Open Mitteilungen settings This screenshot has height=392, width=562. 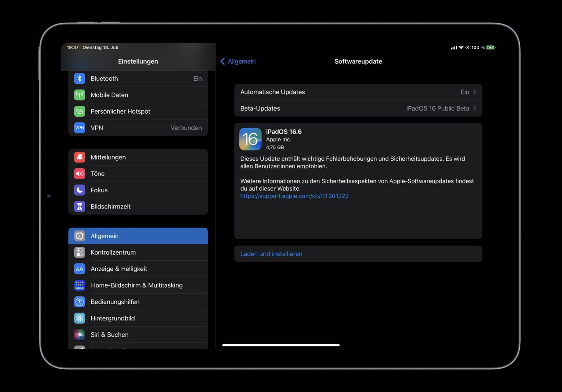click(x=138, y=157)
